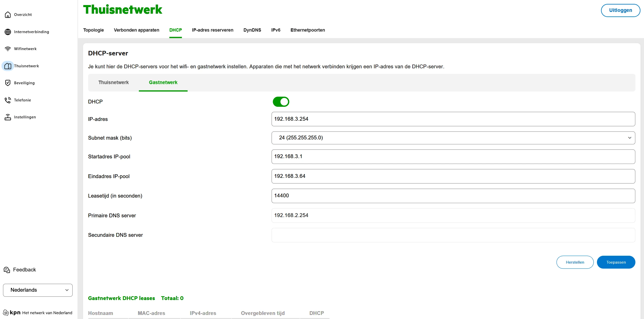Open Internetverbinding globe icon
The height and width of the screenshot is (319, 644).
[8, 32]
